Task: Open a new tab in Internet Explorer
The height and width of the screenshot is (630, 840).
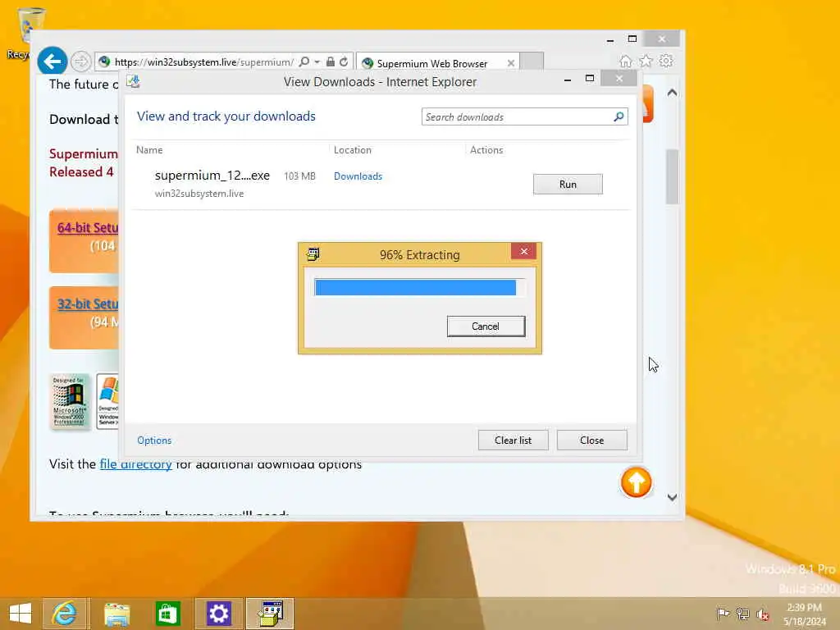Action: tap(532, 62)
